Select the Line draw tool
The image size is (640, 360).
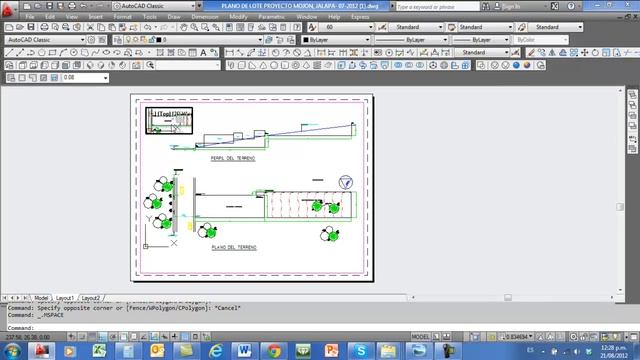pos(9,53)
